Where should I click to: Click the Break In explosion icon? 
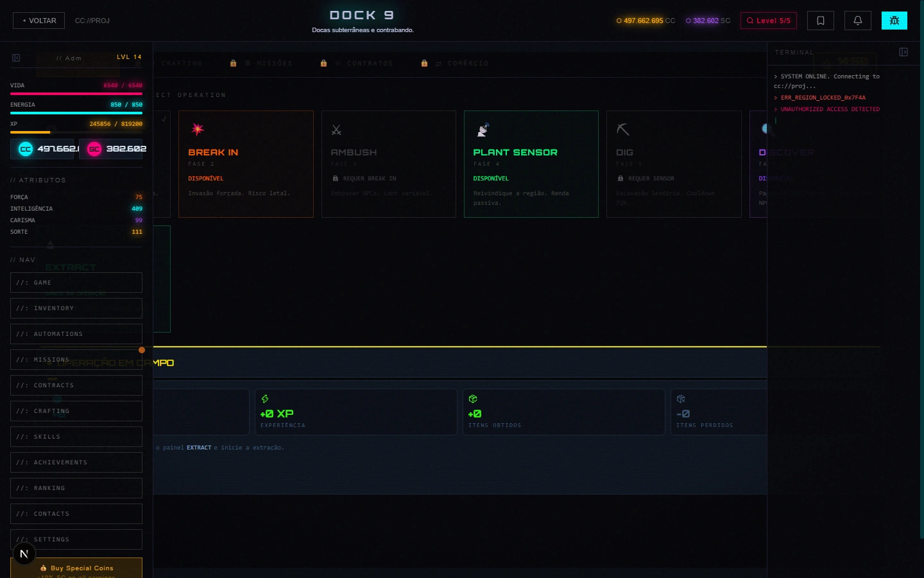[198, 129]
